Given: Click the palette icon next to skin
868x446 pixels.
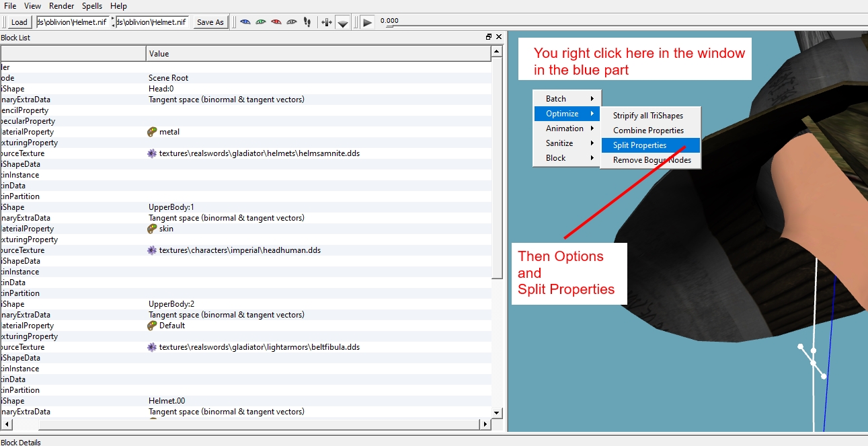Looking at the screenshot, I should 152,229.
